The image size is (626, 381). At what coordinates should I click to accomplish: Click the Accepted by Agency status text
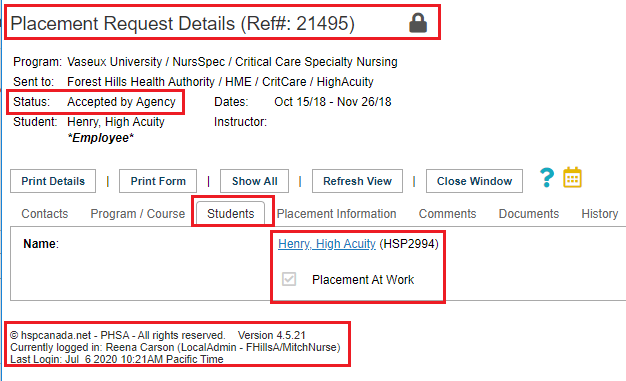coord(121,102)
